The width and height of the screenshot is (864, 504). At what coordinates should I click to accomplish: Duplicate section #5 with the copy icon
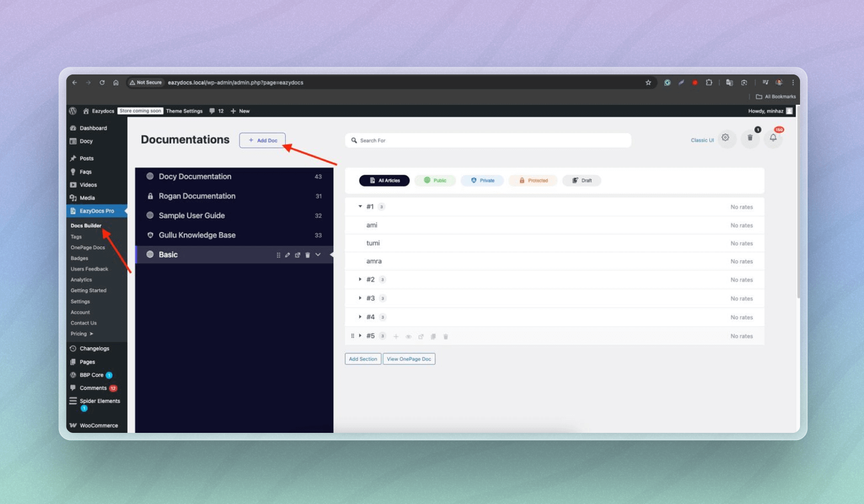[x=433, y=336]
